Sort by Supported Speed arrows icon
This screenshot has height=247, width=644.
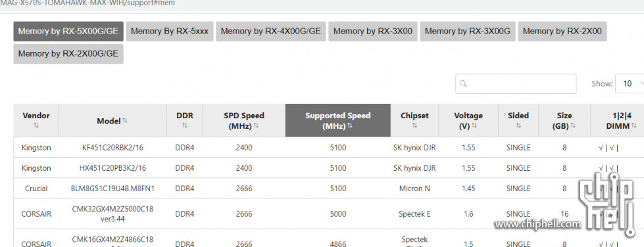point(349,125)
